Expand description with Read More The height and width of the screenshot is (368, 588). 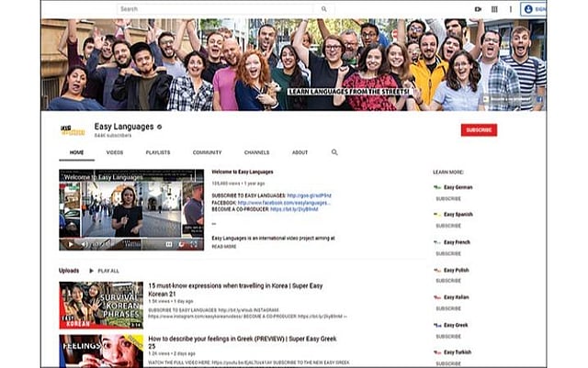[x=224, y=246]
